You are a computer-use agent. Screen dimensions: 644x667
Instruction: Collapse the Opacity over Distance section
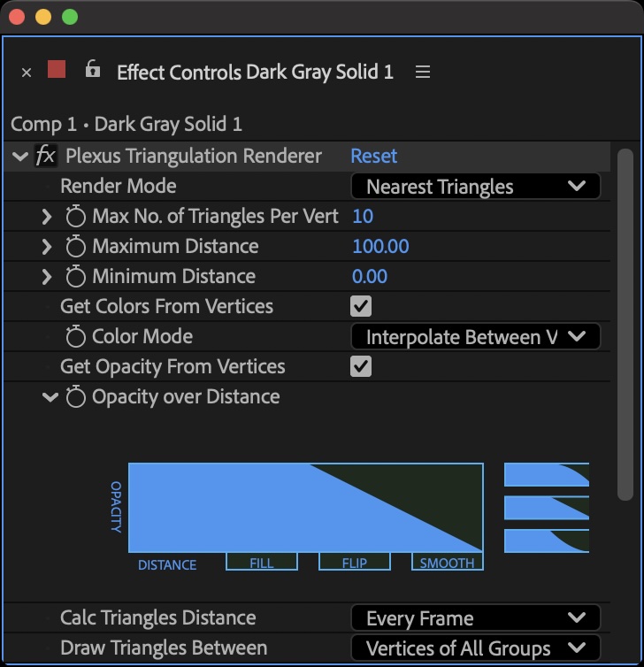click(50, 397)
